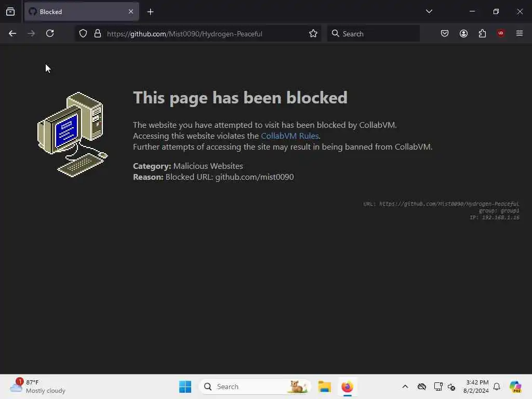The image size is (532, 399).
Task: Follow the CollabVM Rules link
Action: 290,136
